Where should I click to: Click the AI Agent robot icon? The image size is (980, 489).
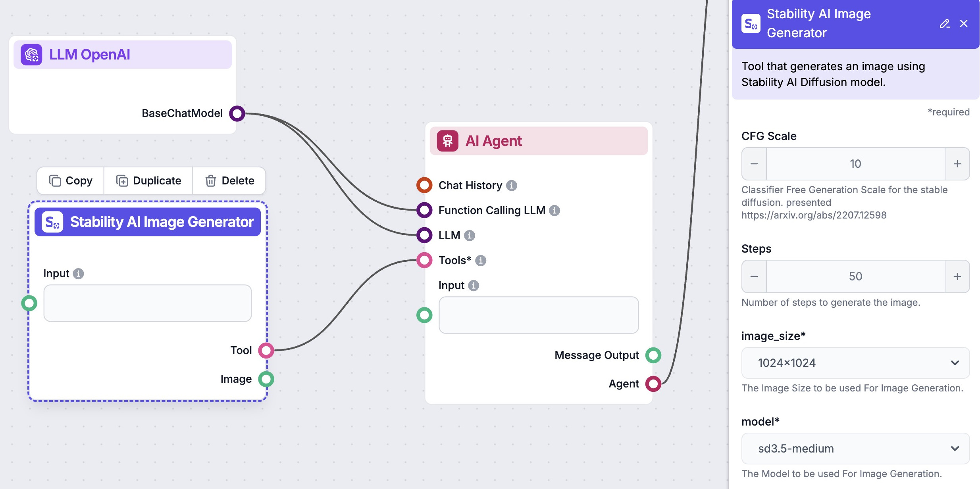pyautogui.click(x=447, y=141)
